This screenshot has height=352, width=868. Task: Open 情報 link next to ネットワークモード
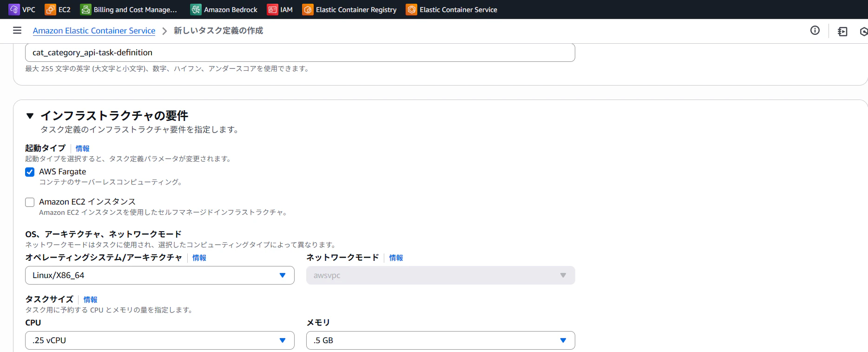click(x=396, y=258)
